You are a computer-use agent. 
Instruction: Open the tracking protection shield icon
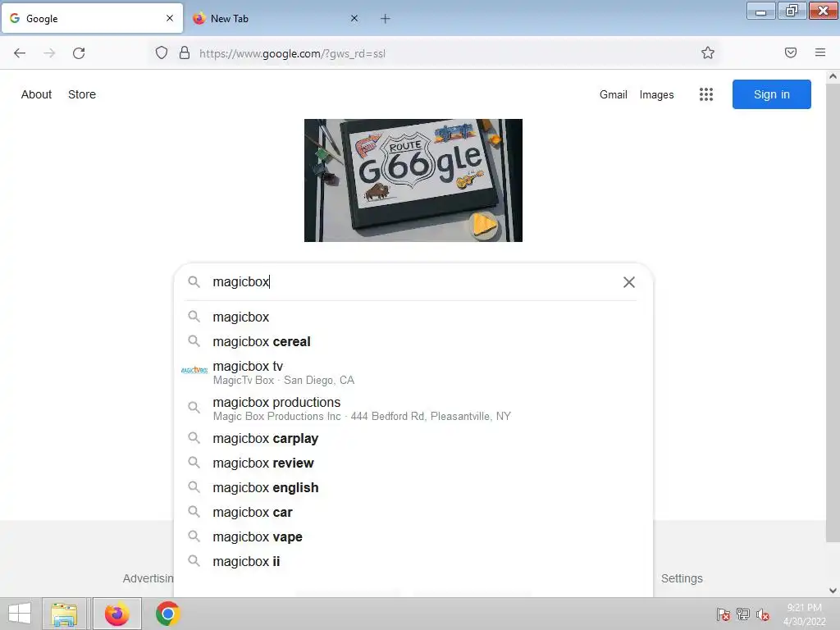[162, 52]
